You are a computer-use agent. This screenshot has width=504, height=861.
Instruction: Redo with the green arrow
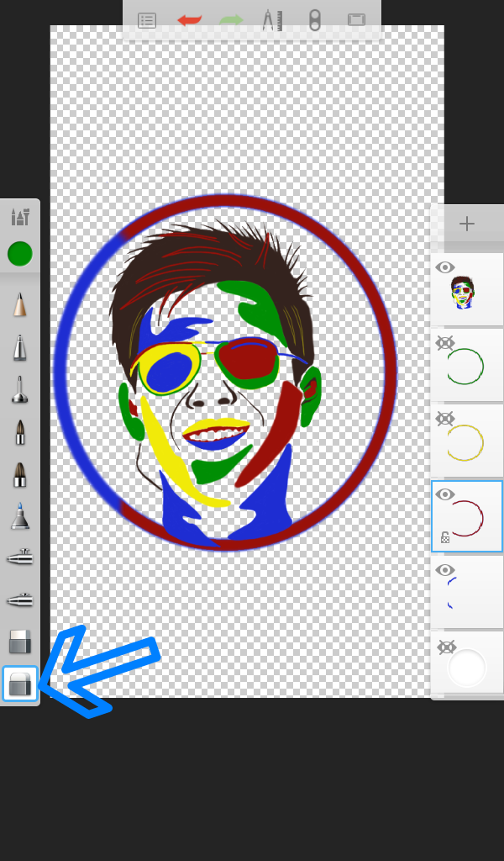pyautogui.click(x=231, y=21)
